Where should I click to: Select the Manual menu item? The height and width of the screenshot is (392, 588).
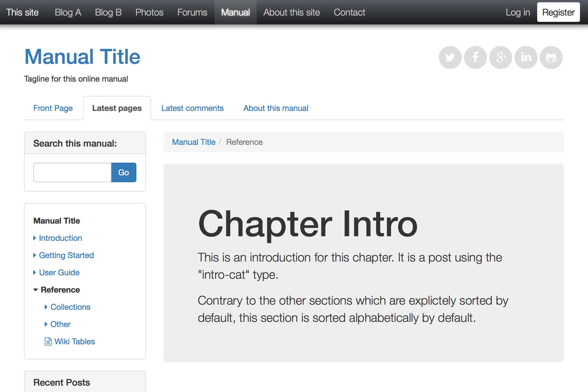click(235, 12)
